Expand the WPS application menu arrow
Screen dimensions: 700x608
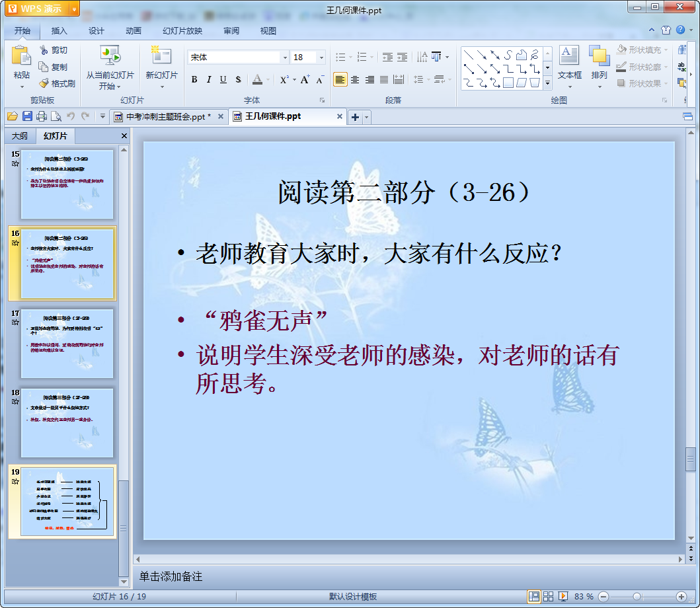pyautogui.click(x=74, y=9)
